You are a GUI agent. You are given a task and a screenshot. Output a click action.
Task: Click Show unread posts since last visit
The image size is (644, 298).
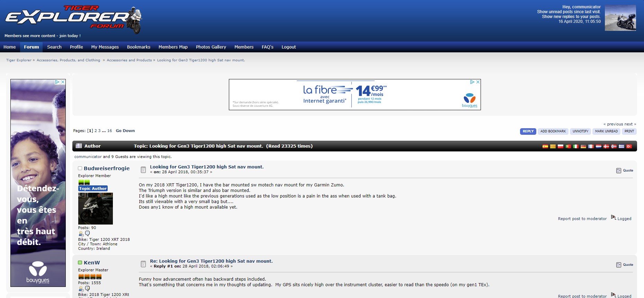tap(569, 12)
